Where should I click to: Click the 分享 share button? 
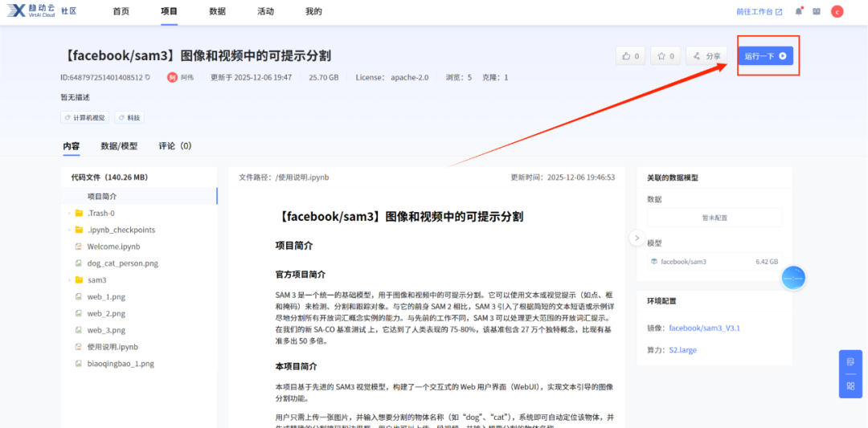[x=706, y=56]
